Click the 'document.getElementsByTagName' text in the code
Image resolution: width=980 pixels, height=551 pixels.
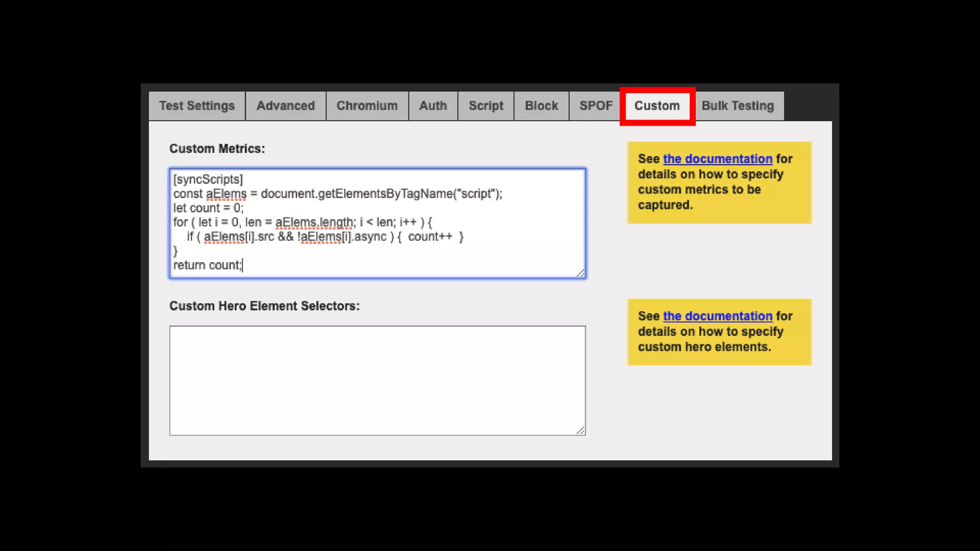click(356, 194)
